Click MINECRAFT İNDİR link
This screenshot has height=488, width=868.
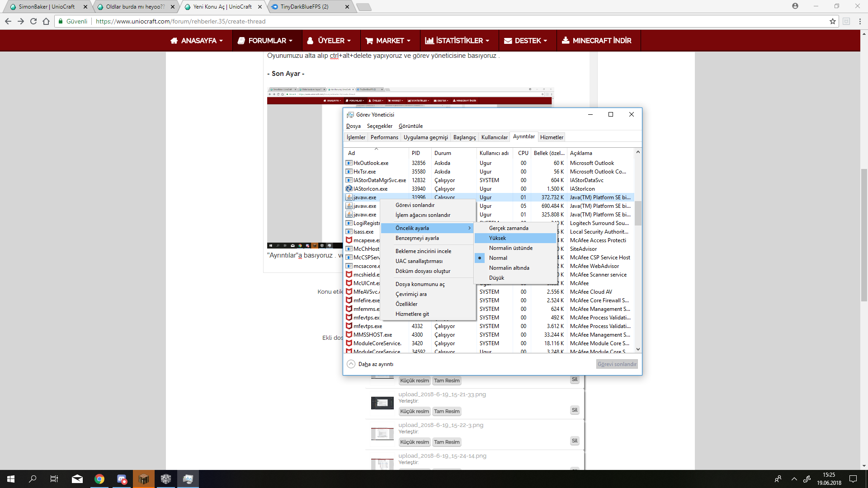coord(597,41)
